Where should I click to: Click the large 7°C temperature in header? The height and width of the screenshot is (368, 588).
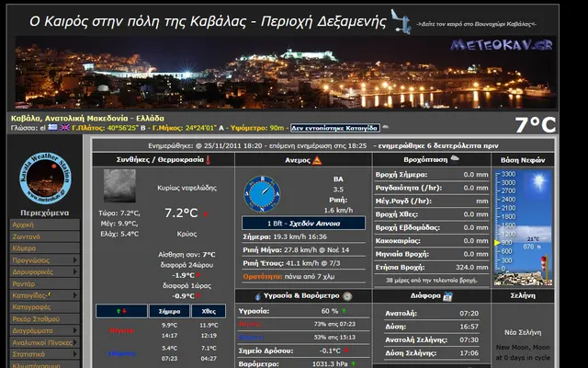[535, 125]
